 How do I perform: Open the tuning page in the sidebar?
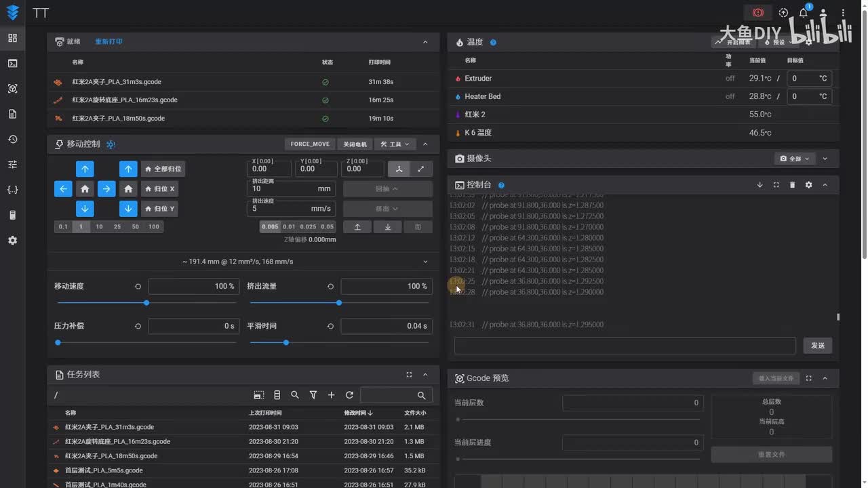click(x=12, y=165)
